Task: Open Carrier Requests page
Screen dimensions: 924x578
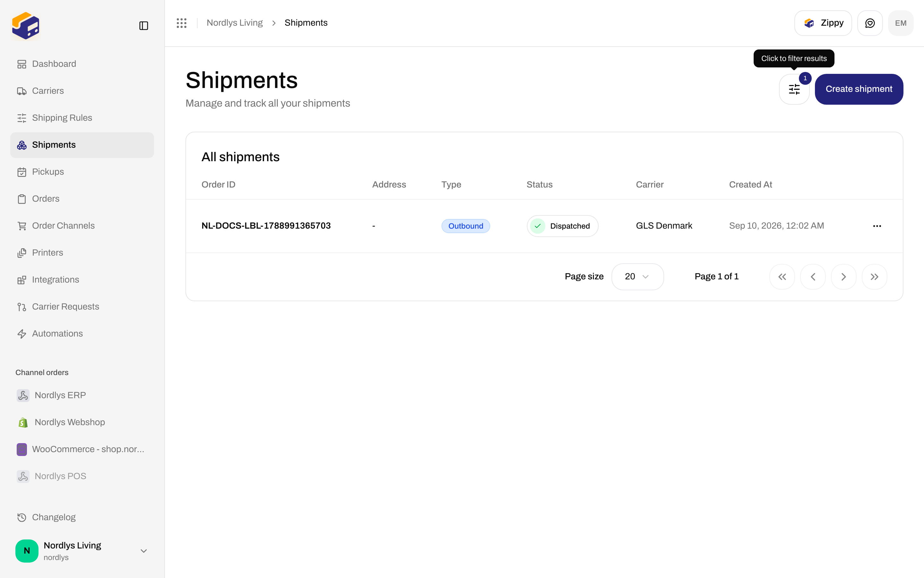Action: click(82, 307)
